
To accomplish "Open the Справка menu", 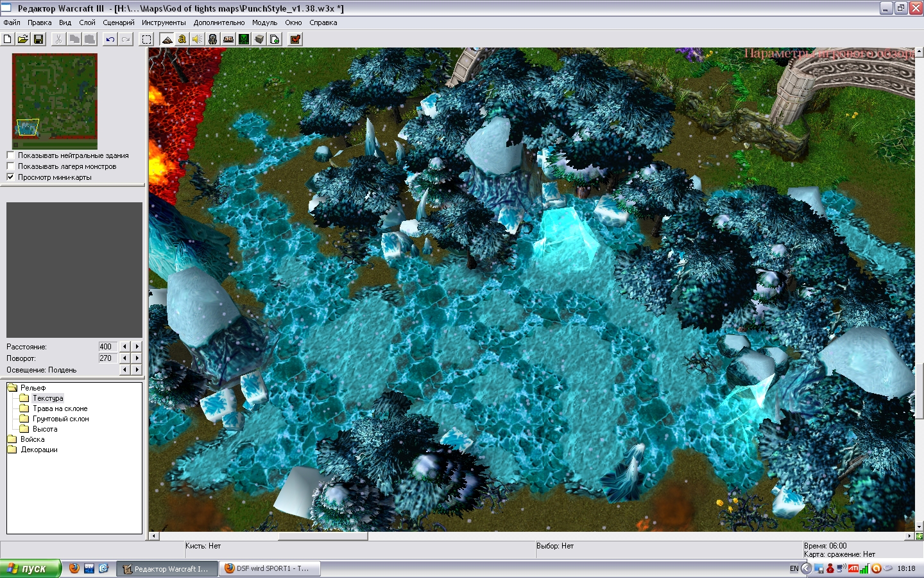I will pos(323,22).
